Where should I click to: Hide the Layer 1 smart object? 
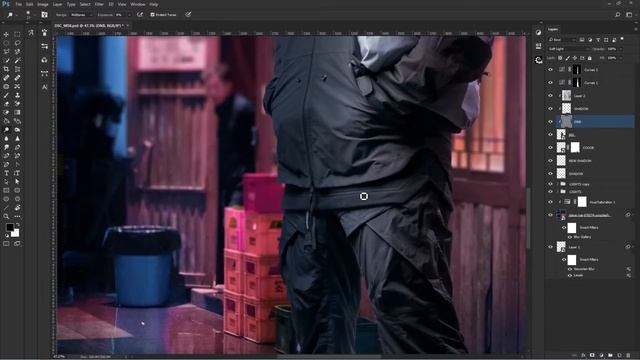[x=550, y=247]
